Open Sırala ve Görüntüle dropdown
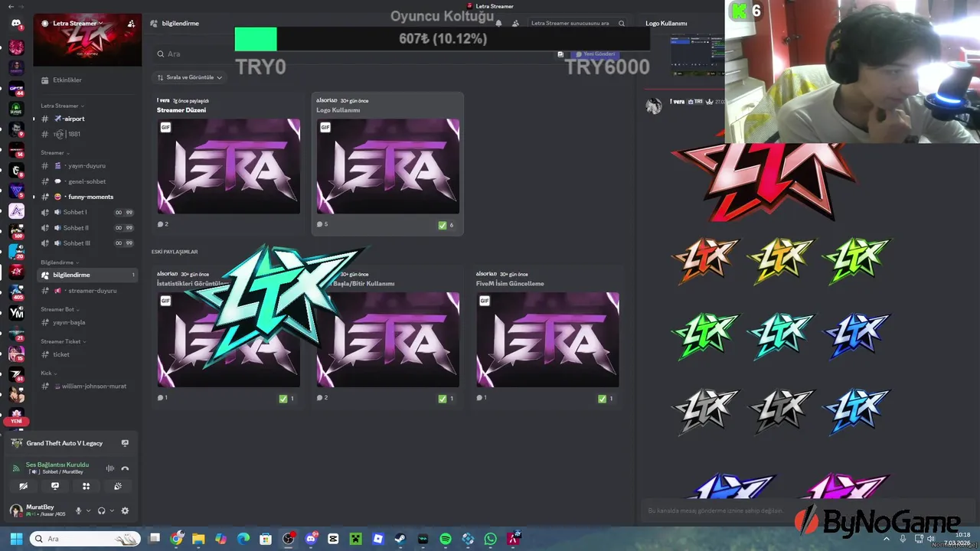Image resolution: width=980 pixels, height=551 pixels. [x=189, y=77]
